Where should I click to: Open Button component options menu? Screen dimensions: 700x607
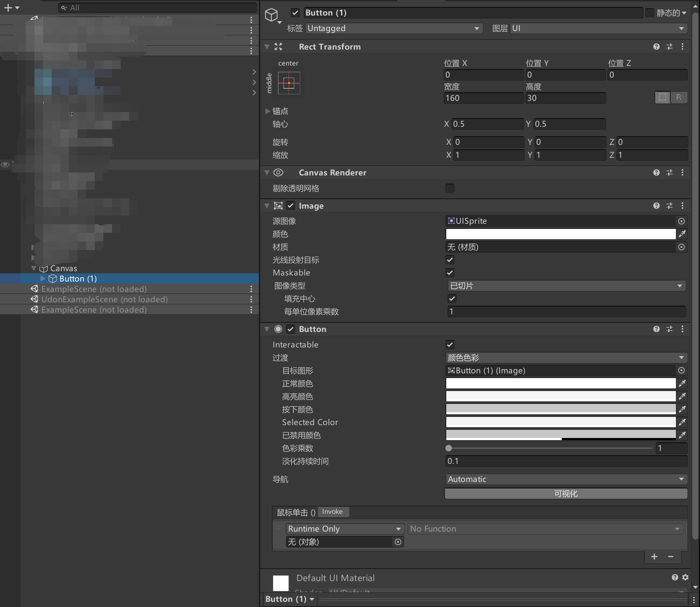pos(682,329)
